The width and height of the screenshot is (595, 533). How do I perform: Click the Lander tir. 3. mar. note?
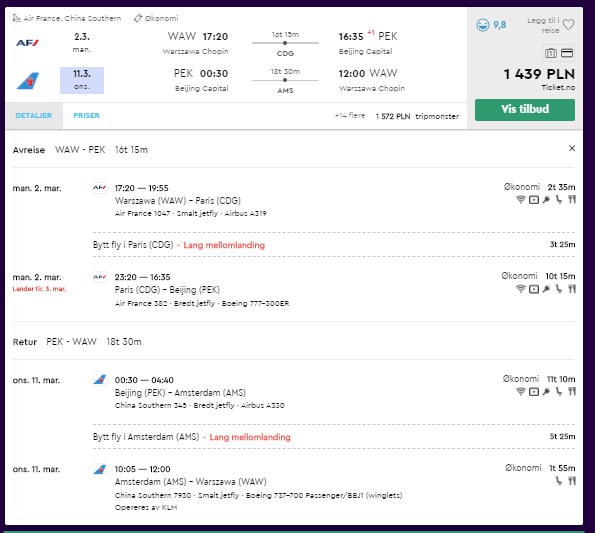point(39,289)
